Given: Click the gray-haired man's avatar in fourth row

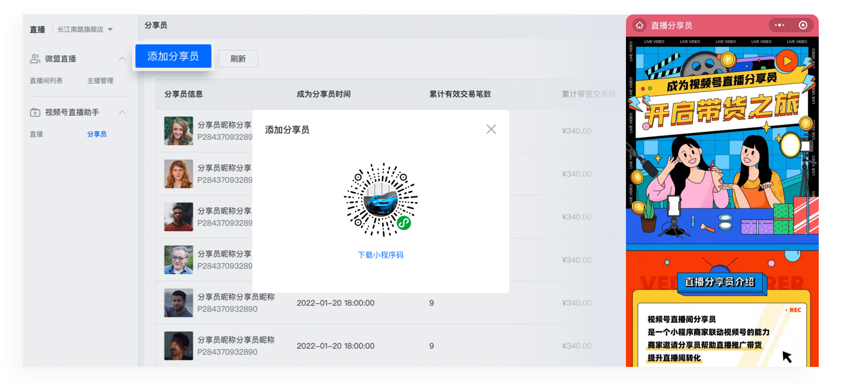Looking at the screenshot, I should (x=178, y=260).
